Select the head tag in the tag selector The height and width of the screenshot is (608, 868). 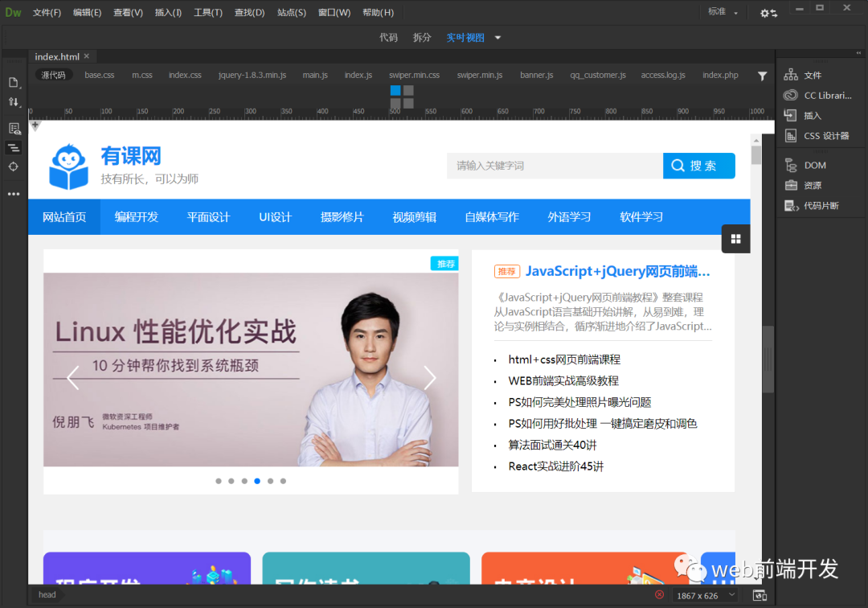[47, 594]
